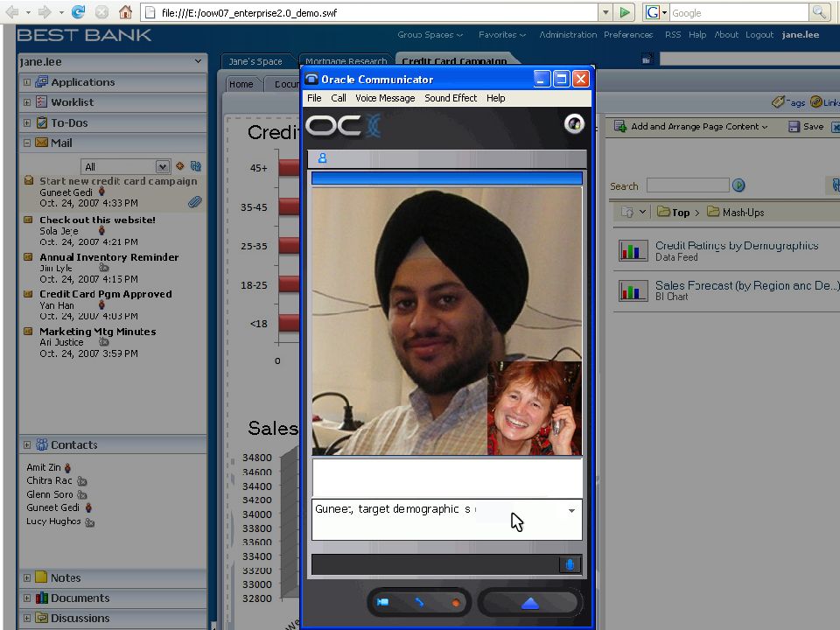Click the browser forward arrow
Viewport: 840px width, 630px height.
45,11
